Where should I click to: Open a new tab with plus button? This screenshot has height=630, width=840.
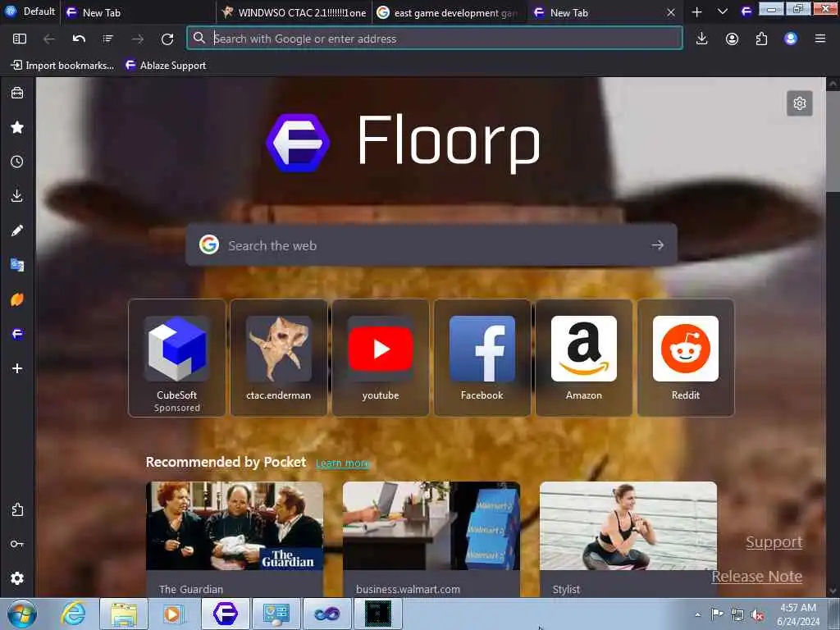697,11
